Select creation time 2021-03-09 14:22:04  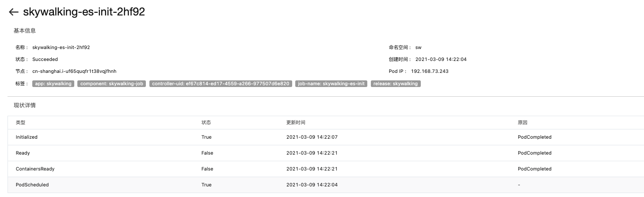point(441,59)
